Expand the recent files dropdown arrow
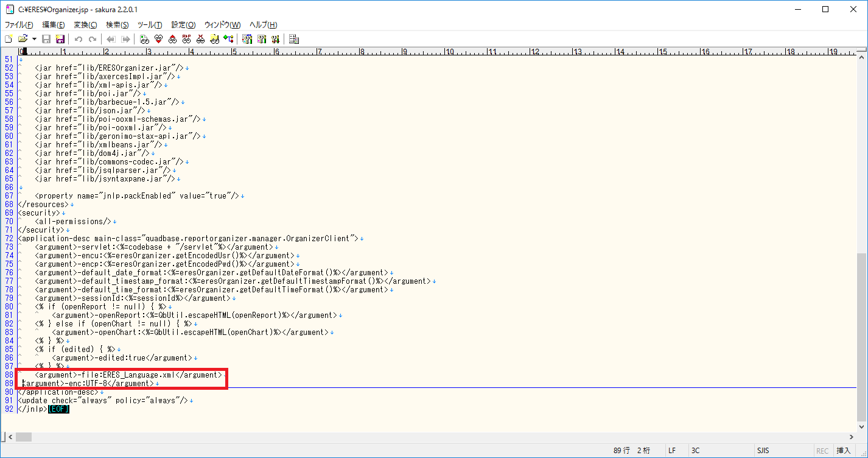The image size is (868, 458). [x=34, y=39]
